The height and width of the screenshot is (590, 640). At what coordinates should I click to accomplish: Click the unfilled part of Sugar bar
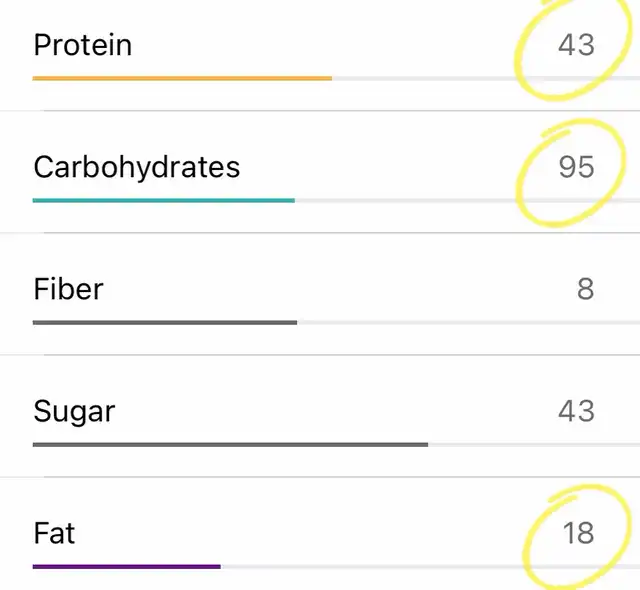534,444
